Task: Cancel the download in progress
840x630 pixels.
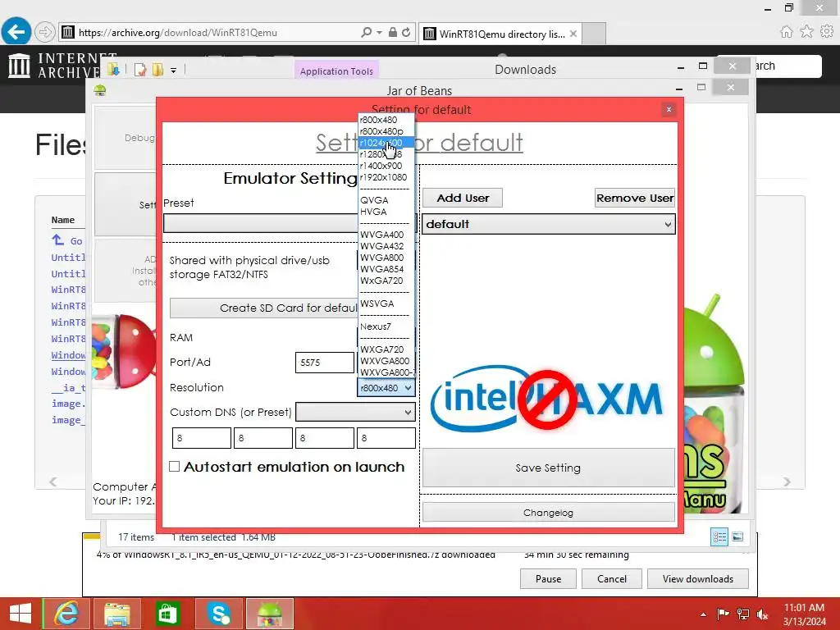Action: pyautogui.click(x=612, y=579)
